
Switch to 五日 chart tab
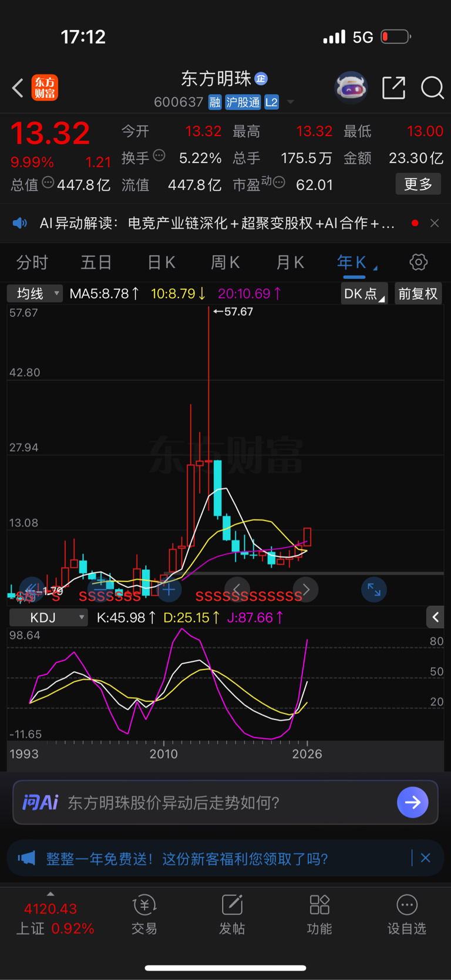[96, 262]
